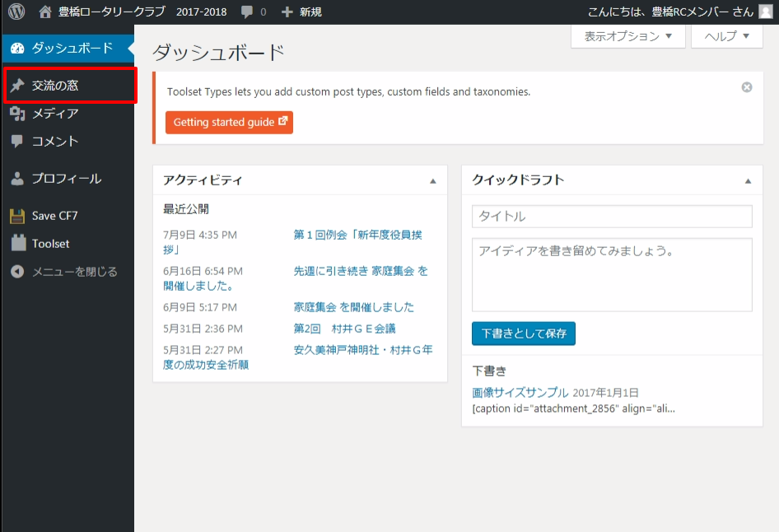Screen dimensions: 779x532
Task: Click the comments bubble icon in admin bar
Action: click(x=247, y=12)
